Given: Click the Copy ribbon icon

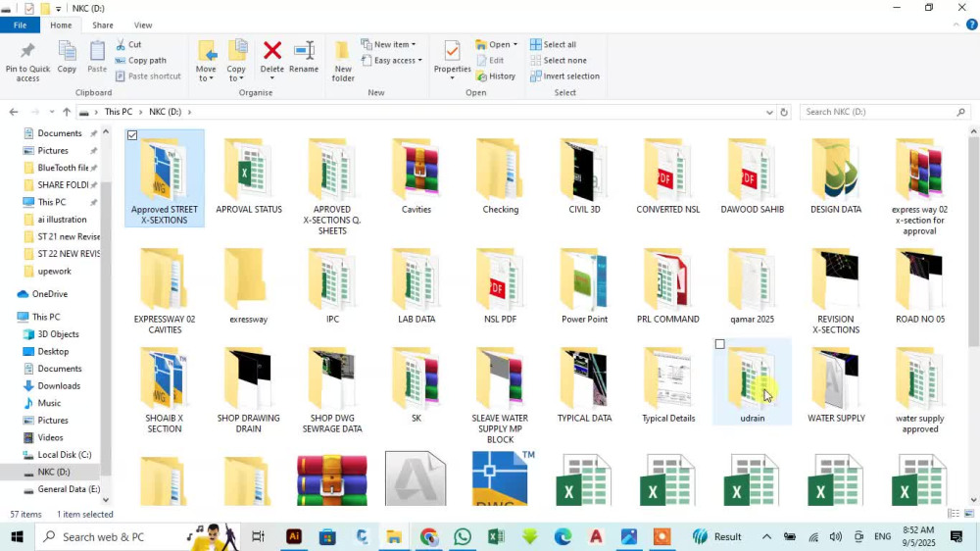Looking at the screenshot, I should click(67, 51).
